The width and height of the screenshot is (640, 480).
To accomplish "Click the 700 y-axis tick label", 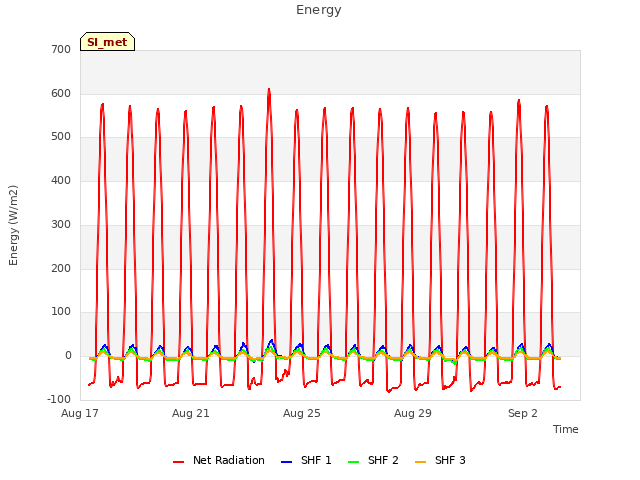I will pyautogui.click(x=61, y=50).
